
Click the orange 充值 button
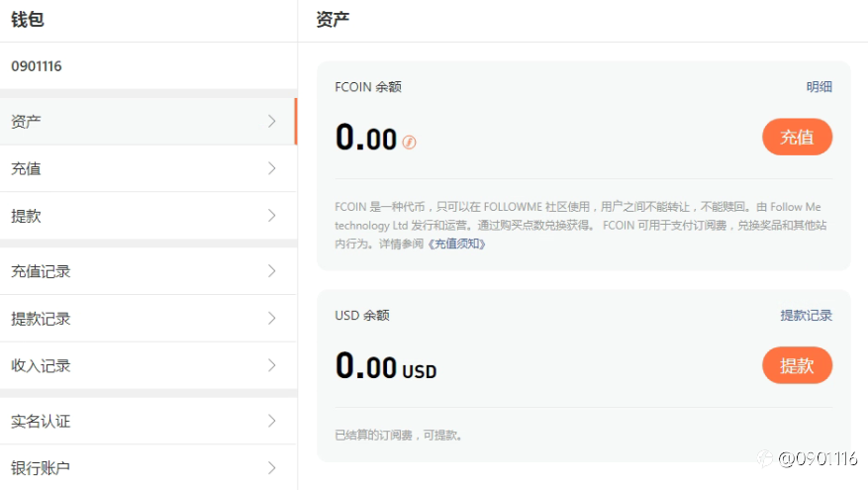[797, 137]
